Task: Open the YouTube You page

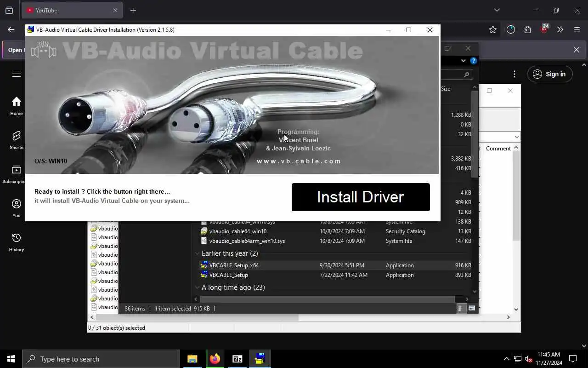Action: click(x=17, y=208)
